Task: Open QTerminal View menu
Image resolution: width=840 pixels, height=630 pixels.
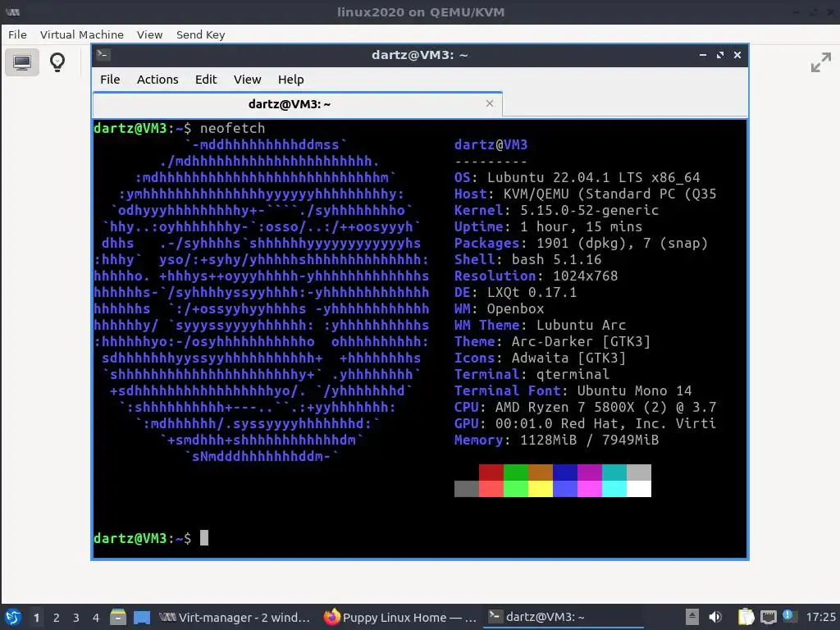Action: [x=247, y=80]
